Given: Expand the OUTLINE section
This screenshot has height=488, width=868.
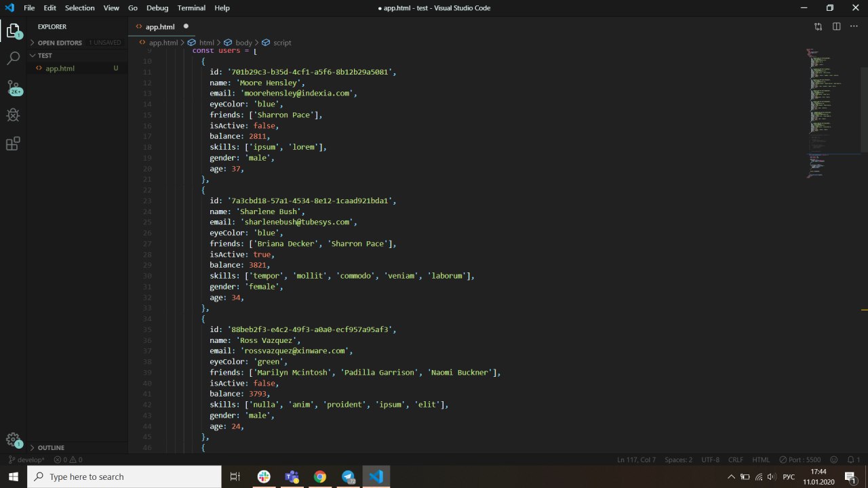Looking at the screenshot, I should [51, 447].
